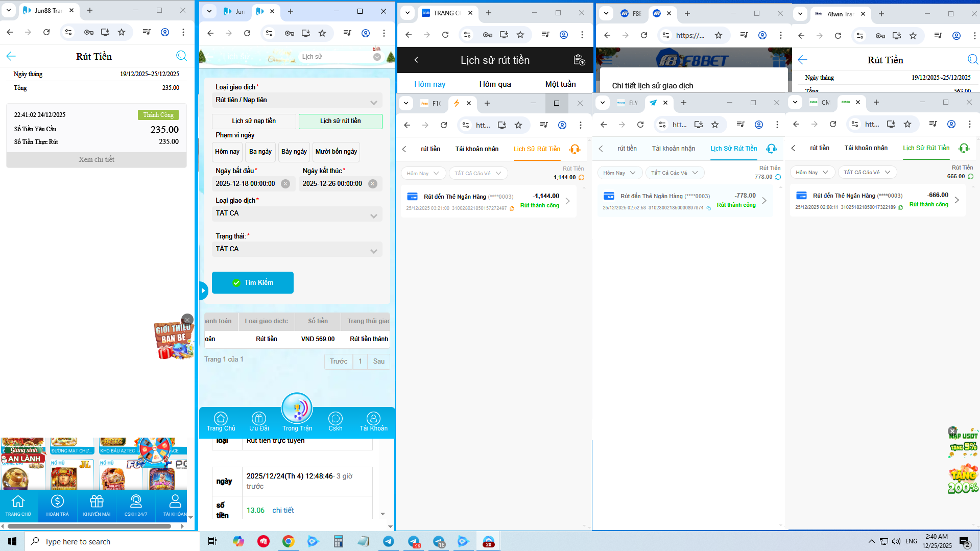Open Windows Calculator from the taskbar
Viewport: 980px width, 551px height.
coord(338,541)
